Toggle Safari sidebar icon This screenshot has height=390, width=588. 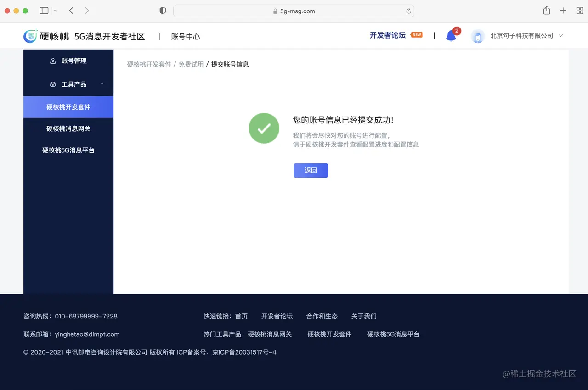point(44,11)
